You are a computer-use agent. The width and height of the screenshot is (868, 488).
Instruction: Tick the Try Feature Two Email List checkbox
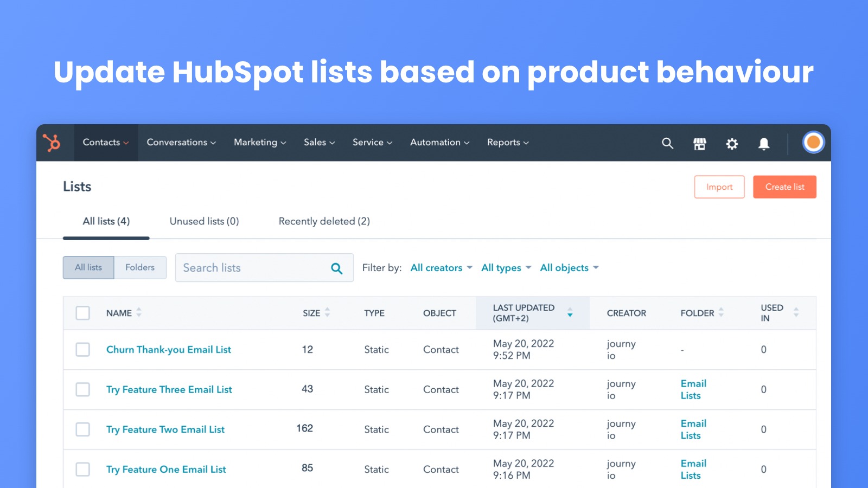click(x=83, y=429)
